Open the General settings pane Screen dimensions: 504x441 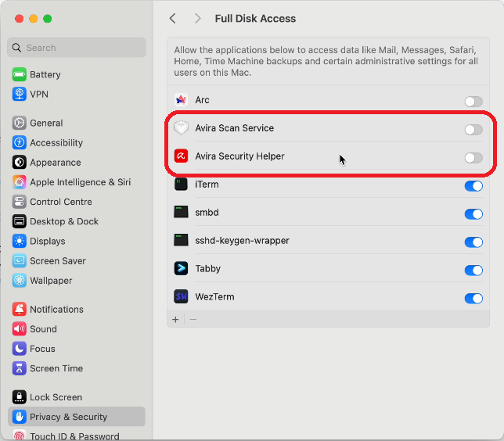(77, 123)
